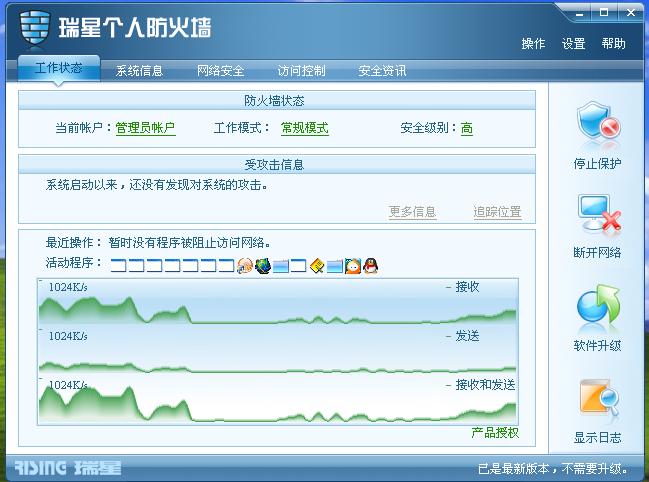Click the 暂时没有程序被阻止访问网络 text
Viewport: 649px width, 482px height.
[x=190, y=242]
